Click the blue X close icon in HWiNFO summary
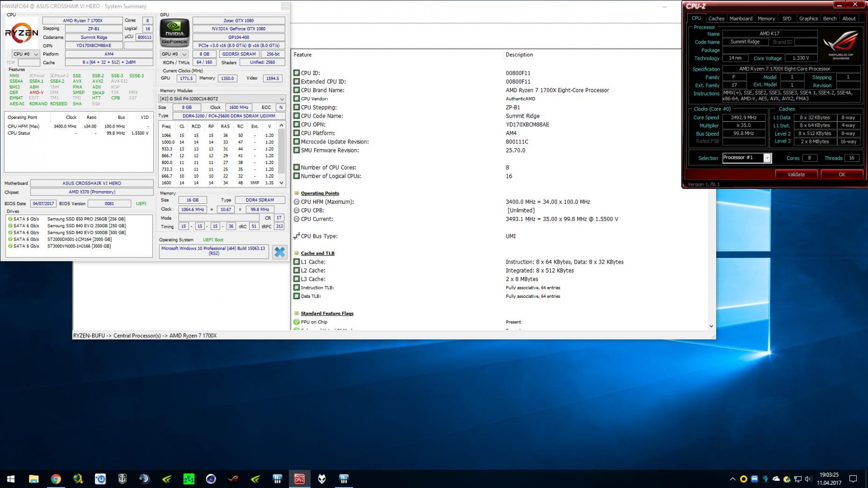The width and height of the screenshot is (868, 488). coord(280,252)
